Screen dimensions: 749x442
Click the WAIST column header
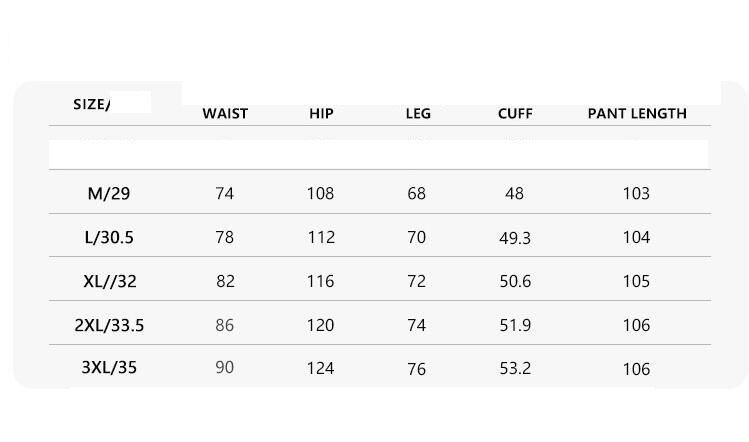click(x=225, y=113)
